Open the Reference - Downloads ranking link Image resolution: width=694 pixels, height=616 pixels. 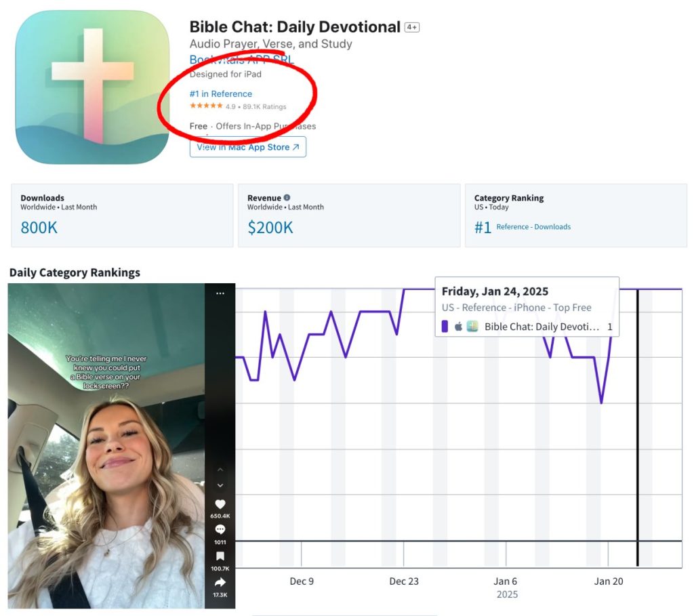[533, 227]
